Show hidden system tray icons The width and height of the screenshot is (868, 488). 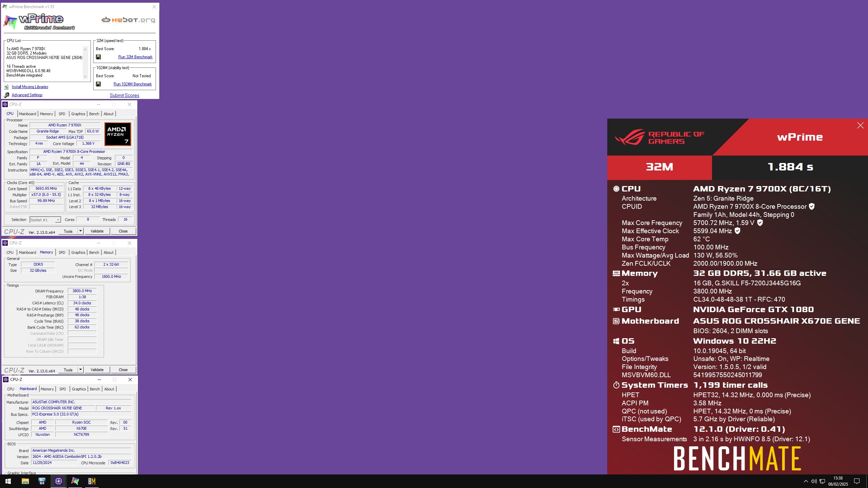(806, 481)
